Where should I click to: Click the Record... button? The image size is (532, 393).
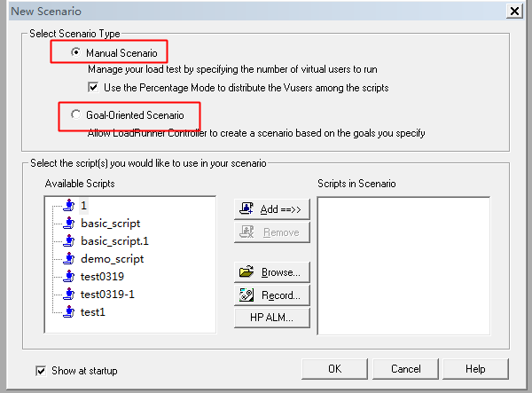pyautogui.click(x=272, y=295)
